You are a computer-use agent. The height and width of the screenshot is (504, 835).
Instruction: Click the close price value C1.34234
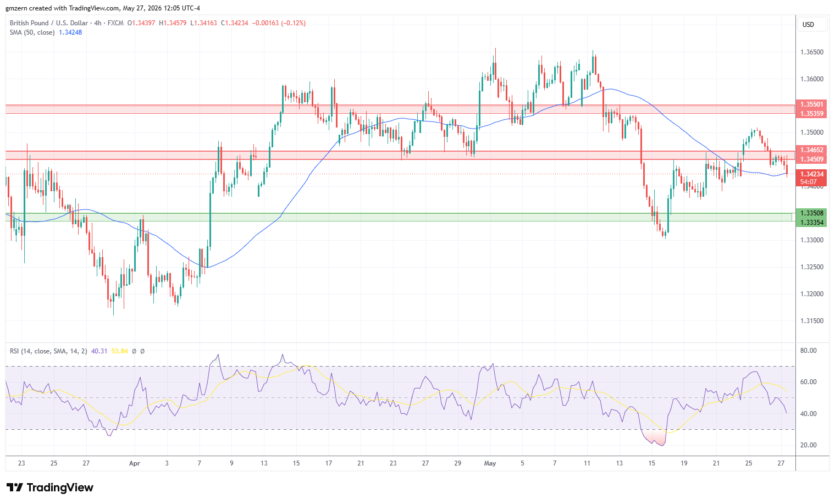(x=235, y=23)
